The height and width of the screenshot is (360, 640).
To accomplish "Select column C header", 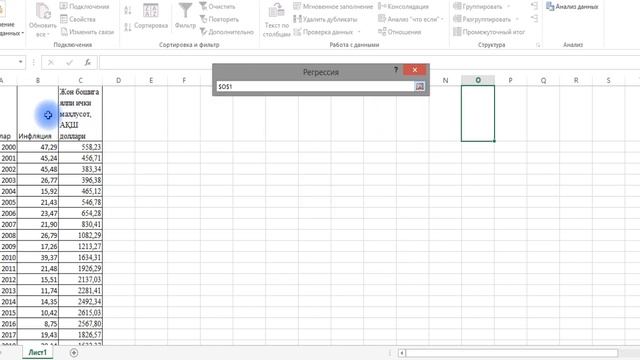I will [80, 80].
